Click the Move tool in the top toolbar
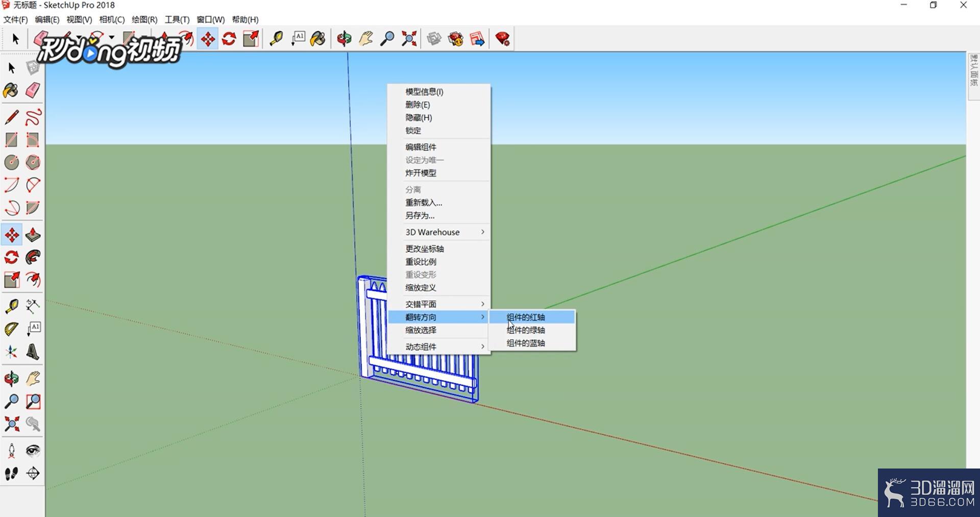 208,39
